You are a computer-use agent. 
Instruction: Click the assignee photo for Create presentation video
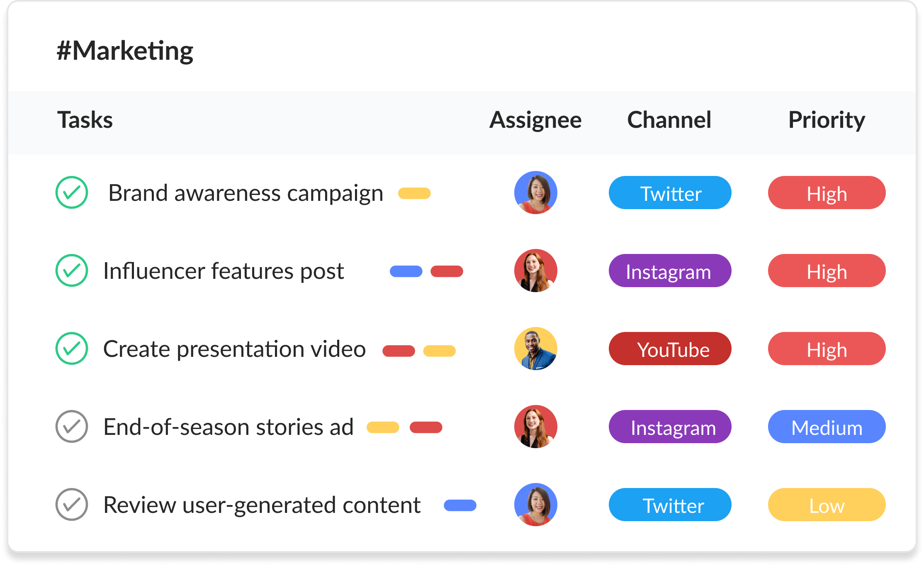535,349
